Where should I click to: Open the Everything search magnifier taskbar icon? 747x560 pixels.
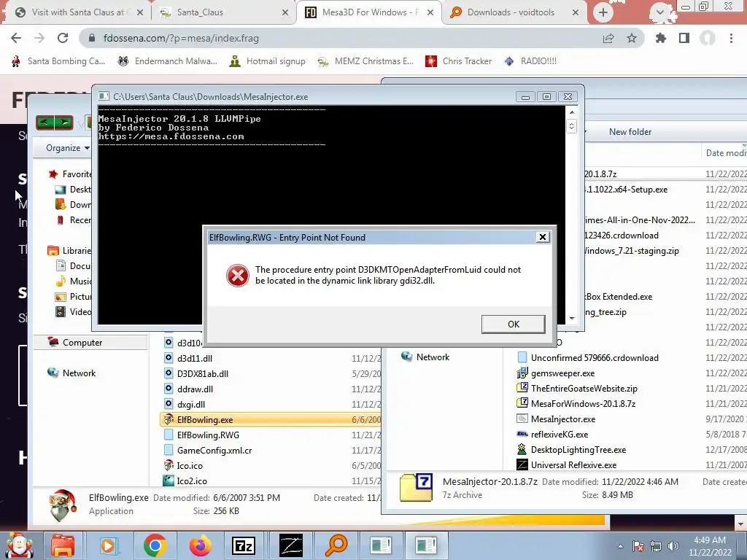tap(336, 545)
